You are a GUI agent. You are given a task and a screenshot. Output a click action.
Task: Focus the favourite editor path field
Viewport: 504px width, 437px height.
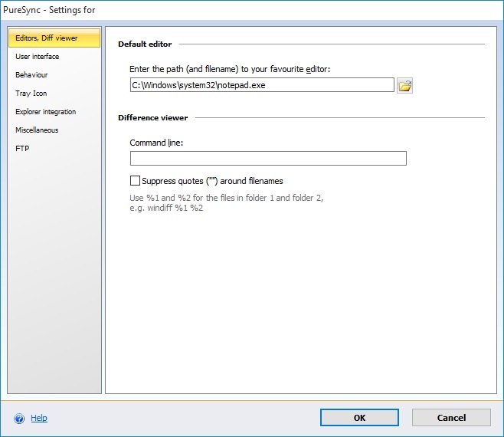point(262,85)
